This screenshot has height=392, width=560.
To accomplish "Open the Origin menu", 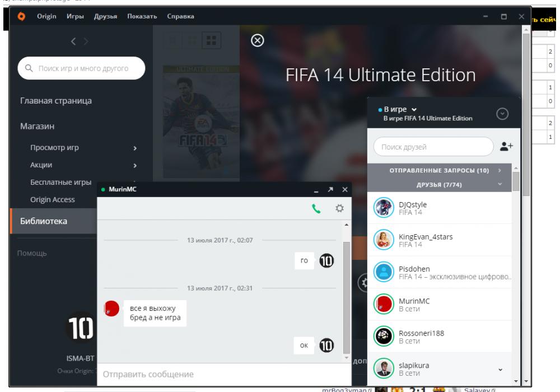I will (x=46, y=16).
